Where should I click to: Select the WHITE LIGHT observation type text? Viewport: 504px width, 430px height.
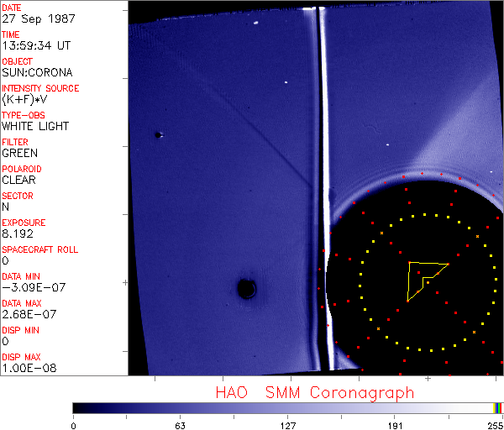pyautogui.click(x=35, y=127)
